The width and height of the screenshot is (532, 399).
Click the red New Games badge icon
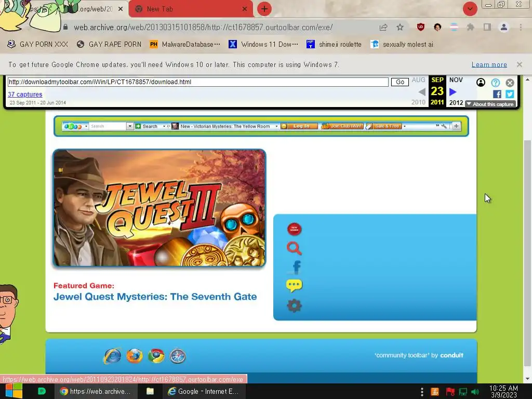coord(294,229)
